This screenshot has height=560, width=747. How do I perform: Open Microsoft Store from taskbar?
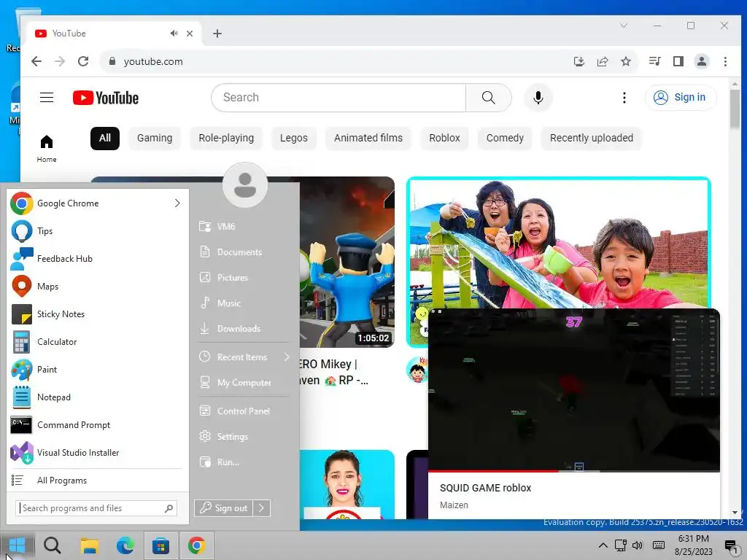pos(161,545)
